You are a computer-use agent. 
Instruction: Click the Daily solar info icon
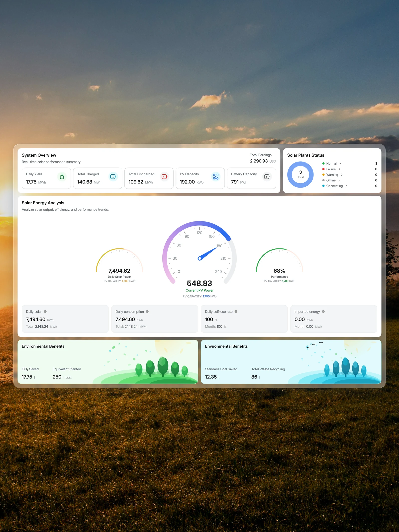(x=45, y=312)
